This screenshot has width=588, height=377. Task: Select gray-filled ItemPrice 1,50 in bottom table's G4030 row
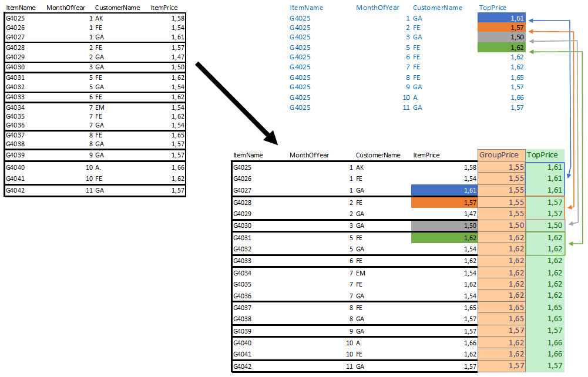[444, 225]
